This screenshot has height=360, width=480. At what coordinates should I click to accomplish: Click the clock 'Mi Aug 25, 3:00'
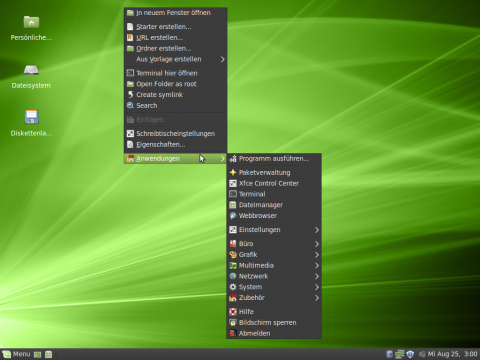coord(452,354)
